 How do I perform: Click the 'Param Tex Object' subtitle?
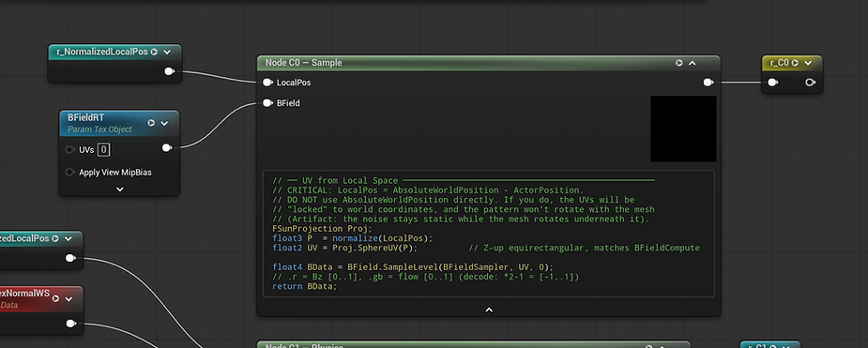click(99, 129)
